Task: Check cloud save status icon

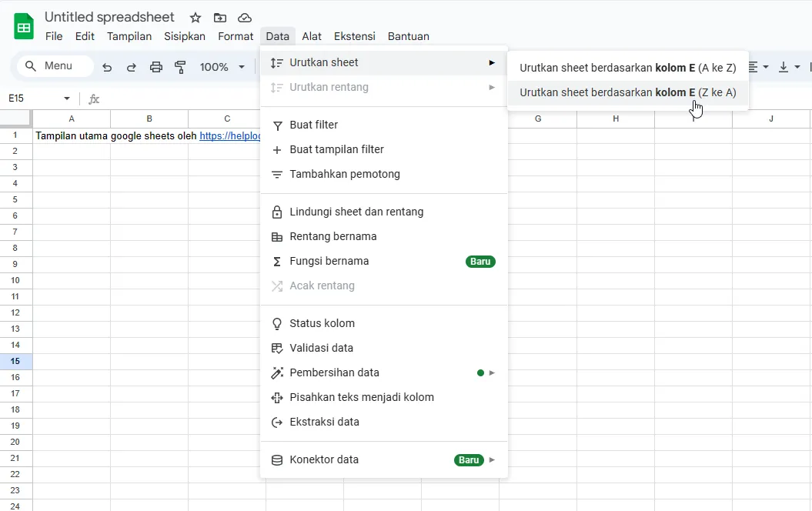Action: click(245, 18)
